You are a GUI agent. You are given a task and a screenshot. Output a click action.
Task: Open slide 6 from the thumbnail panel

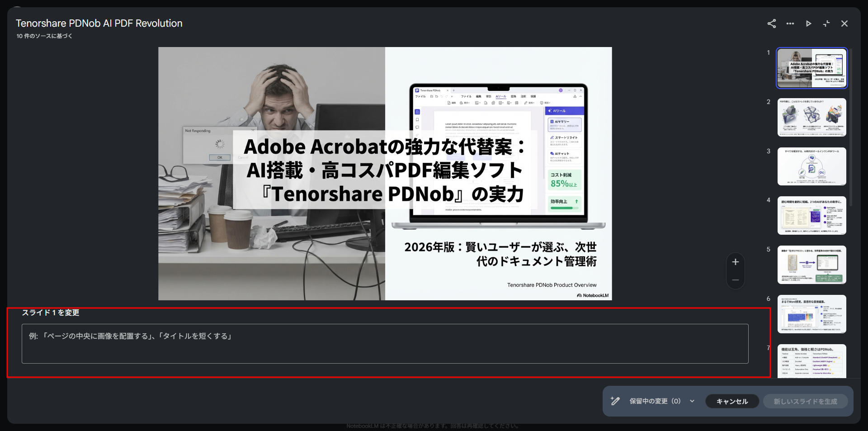pos(811,314)
